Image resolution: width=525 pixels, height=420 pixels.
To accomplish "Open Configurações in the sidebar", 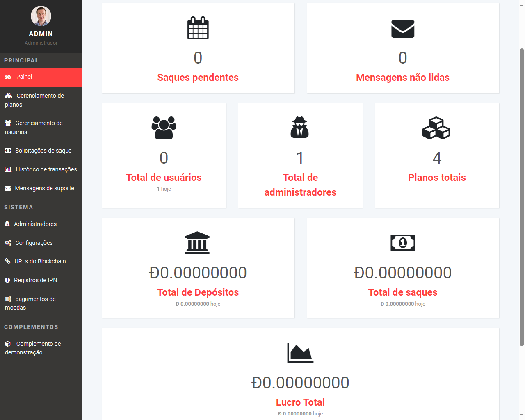I will (x=34, y=243).
